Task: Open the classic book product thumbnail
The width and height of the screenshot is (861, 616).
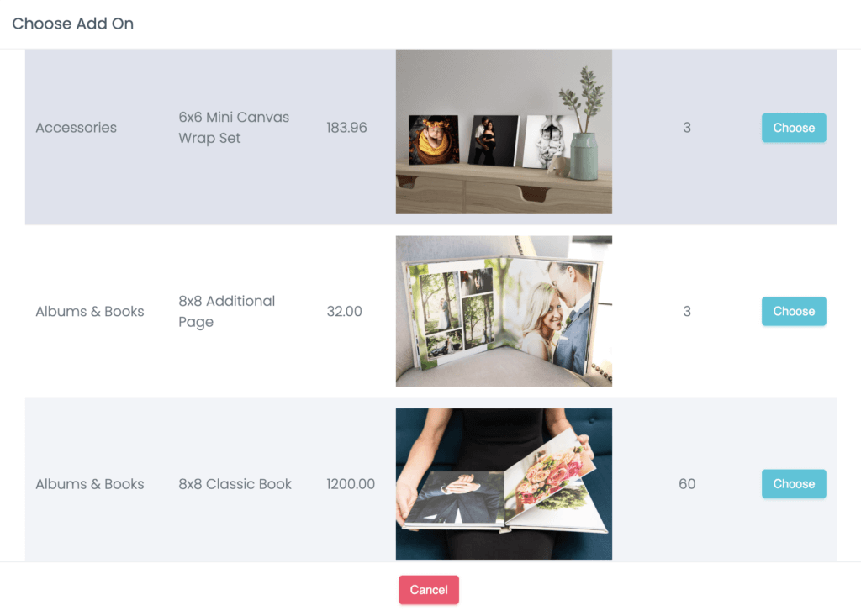Action: [504, 484]
